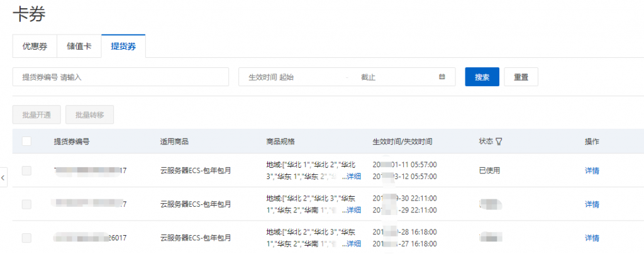The height and width of the screenshot is (254, 644).
Task: Switch to the 优惠券 tab
Action: click(x=35, y=46)
